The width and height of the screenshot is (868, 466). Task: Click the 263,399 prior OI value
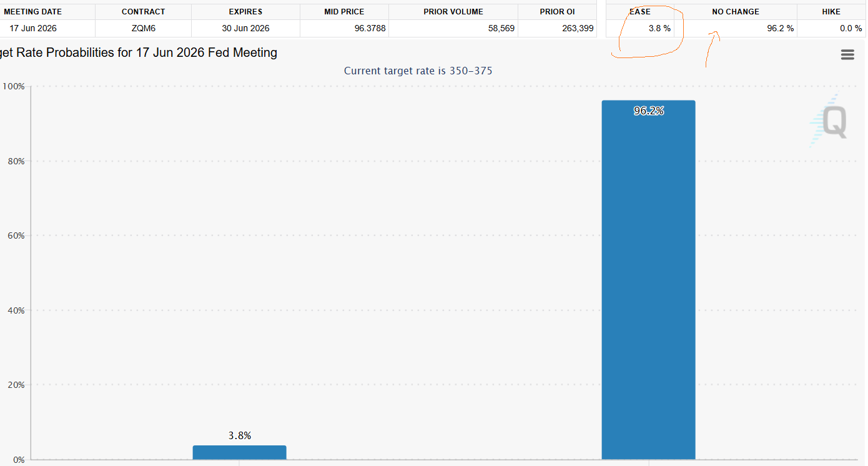[578, 28]
